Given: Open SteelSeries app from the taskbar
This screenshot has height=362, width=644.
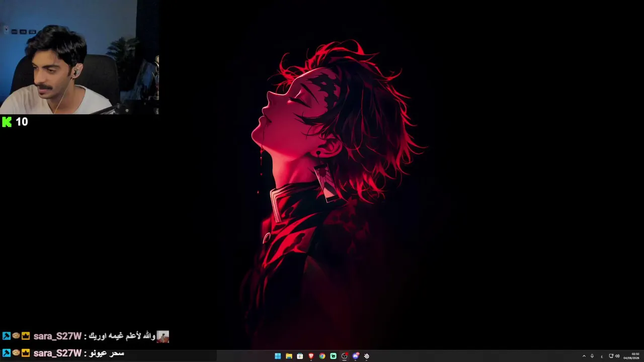Looking at the screenshot, I should tap(367, 356).
